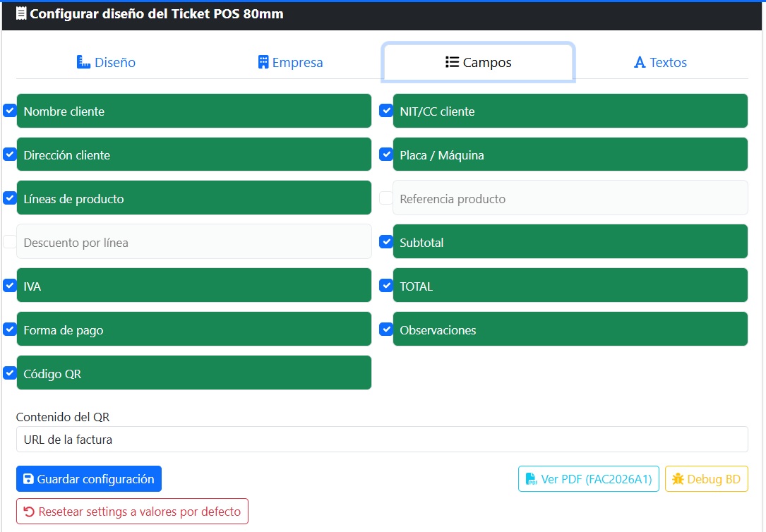The height and width of the screenshot is (532, 766).
Task: Click Resetear settings a valores por defecto
Action: [x=132, y=512]
